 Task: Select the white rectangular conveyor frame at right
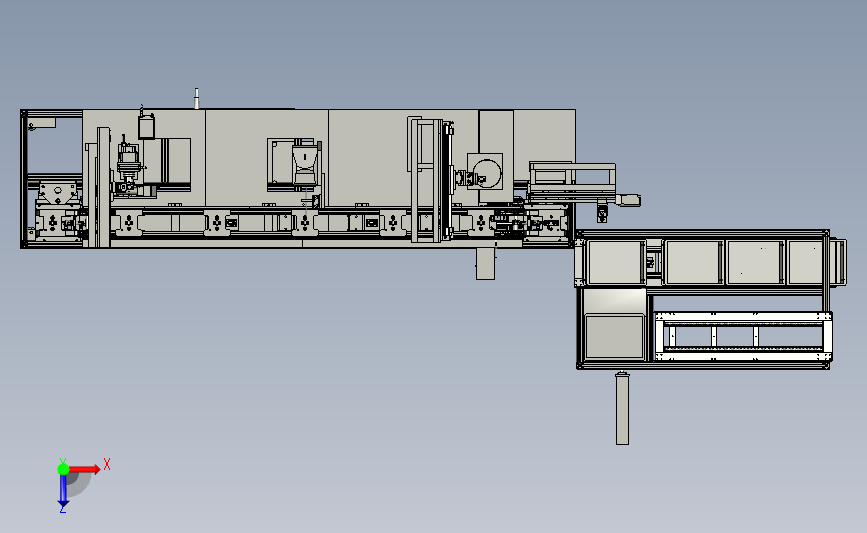pos(743,336)
